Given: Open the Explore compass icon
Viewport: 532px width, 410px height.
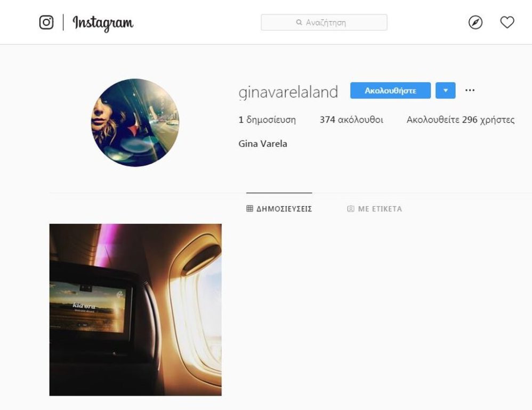Looking at the screenshot, I should (475, 23).
